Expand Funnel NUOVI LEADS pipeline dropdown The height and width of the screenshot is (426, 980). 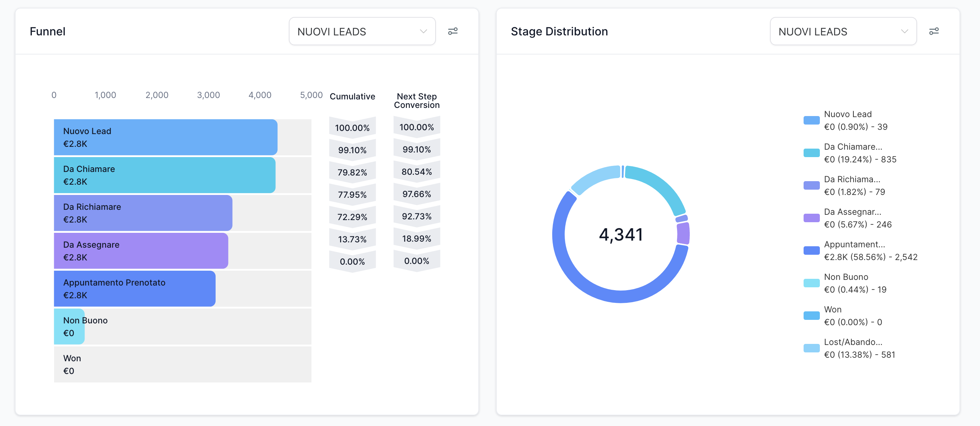tap(361, 31)
